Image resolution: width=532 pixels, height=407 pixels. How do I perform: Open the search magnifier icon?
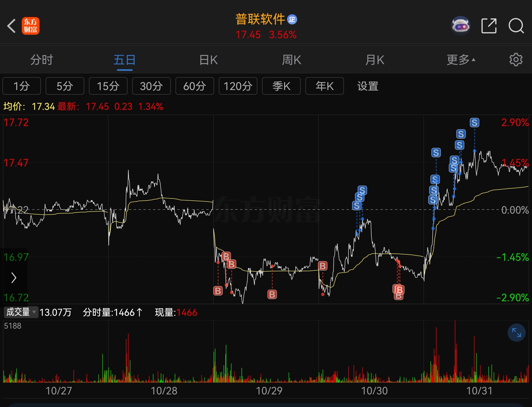(516, 26)
